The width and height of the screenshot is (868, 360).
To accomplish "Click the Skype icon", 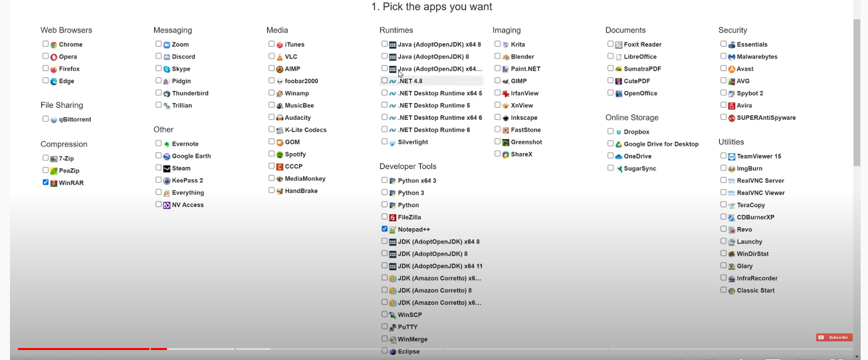I will tap(167, 69).
